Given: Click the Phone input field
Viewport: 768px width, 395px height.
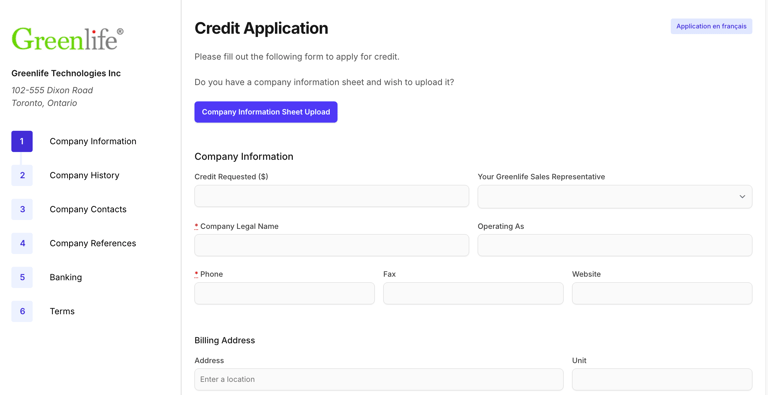Looking at the screenshot, I should (x=285, y=293).
